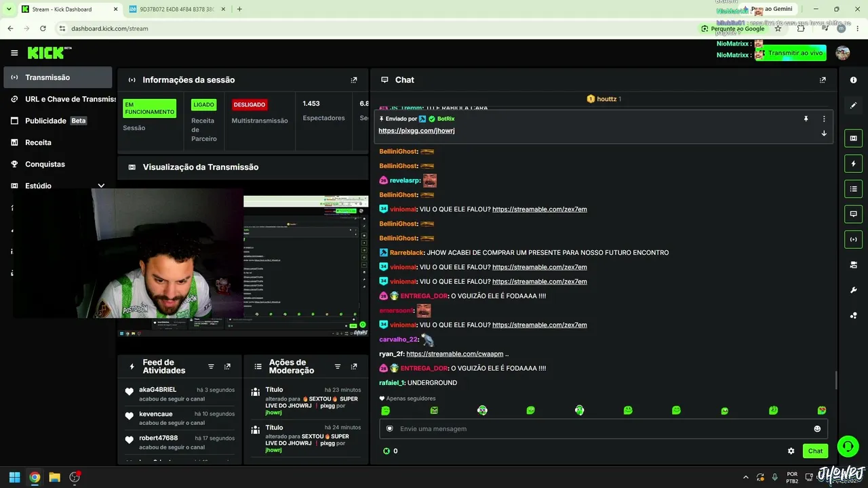This screenshot has height=488, width=868.
Task: Click the green Chat send button
Action: 815,451
